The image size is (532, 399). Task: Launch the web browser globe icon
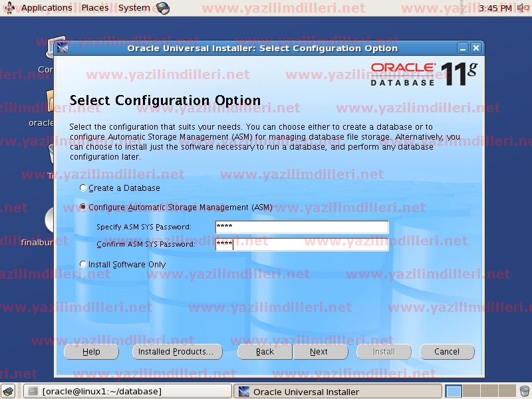point(163,8)
